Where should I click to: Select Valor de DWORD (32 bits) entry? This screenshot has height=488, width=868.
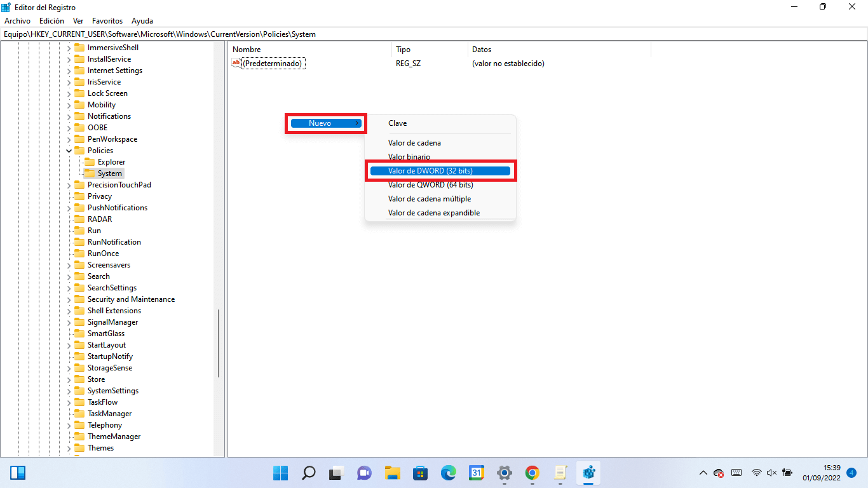440,171
